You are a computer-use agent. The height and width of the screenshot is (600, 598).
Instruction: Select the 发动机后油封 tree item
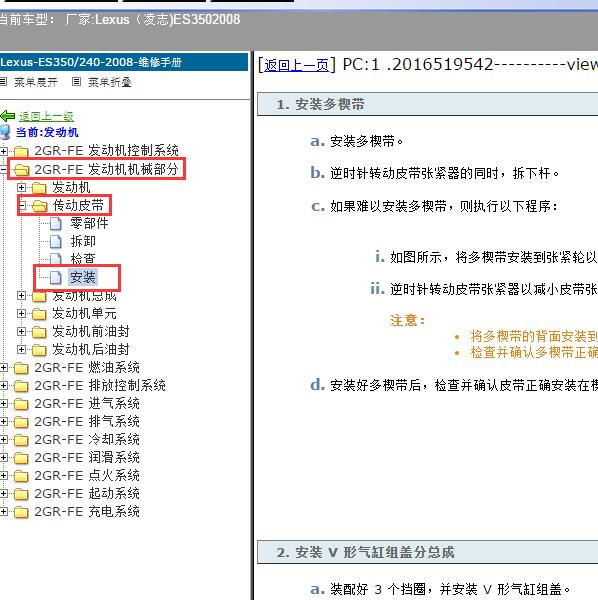[91, 349]
